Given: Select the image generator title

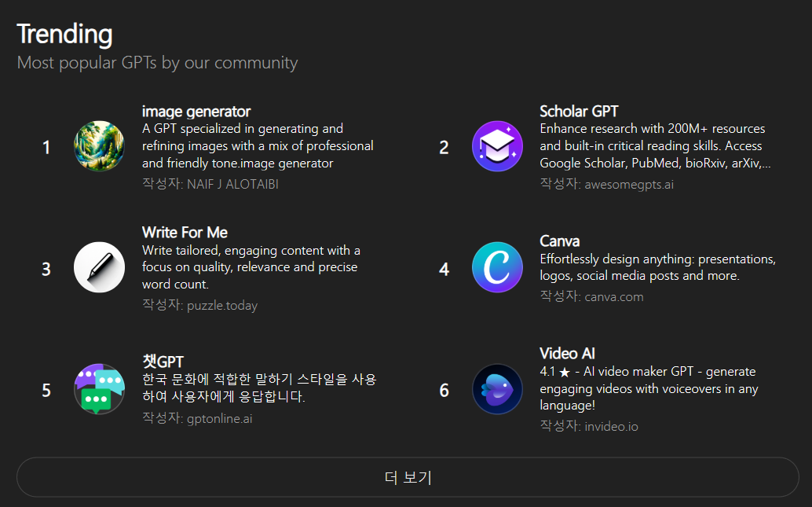Looking at the screenshot, I should click(196, 112).
